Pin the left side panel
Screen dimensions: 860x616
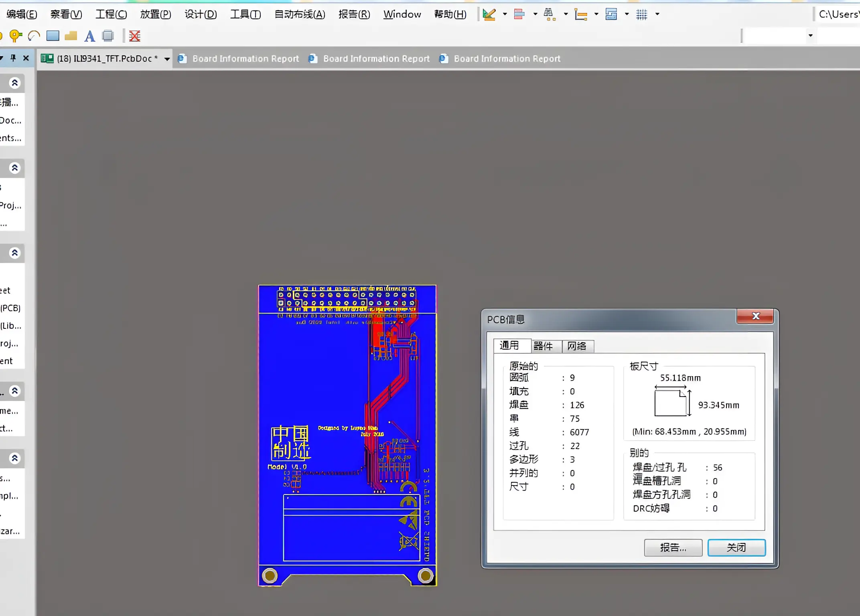click(13, 58)
